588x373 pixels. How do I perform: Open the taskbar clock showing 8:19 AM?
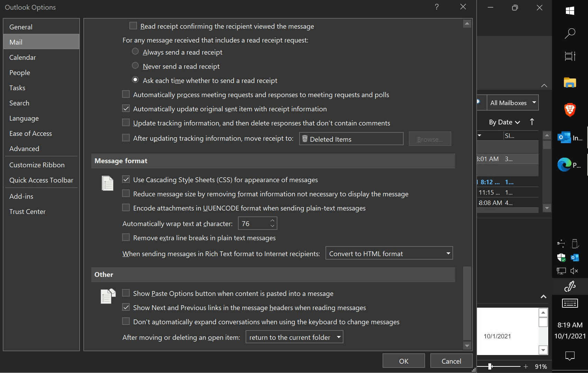coord(570,330)
